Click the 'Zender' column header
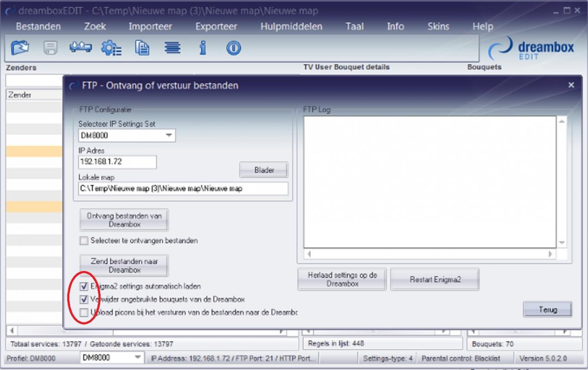This screenshot has height=370, width=588. tap(34, 95)
